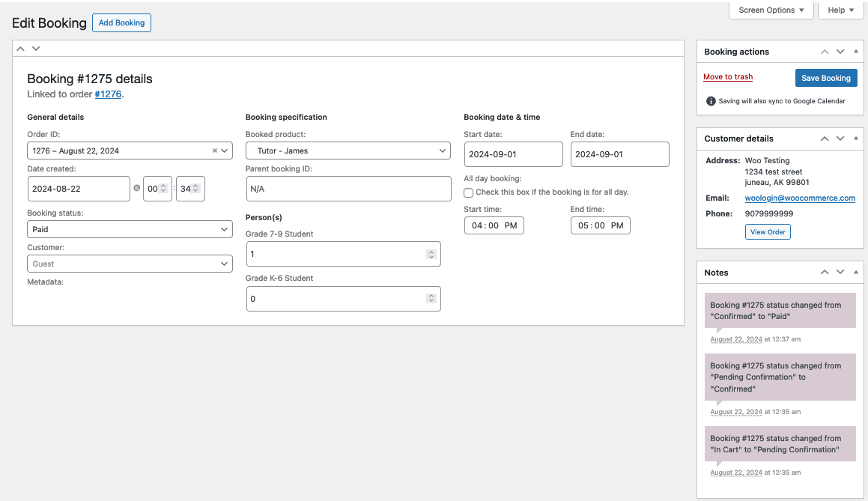Open the Help tab
The height and width of the screenshot is (501, 868).
(x=840, y=10)
